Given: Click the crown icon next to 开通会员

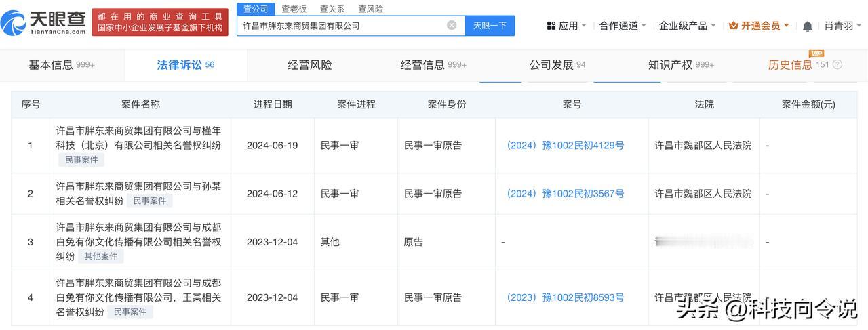Looking at the screenshot, I should point(734,26).
